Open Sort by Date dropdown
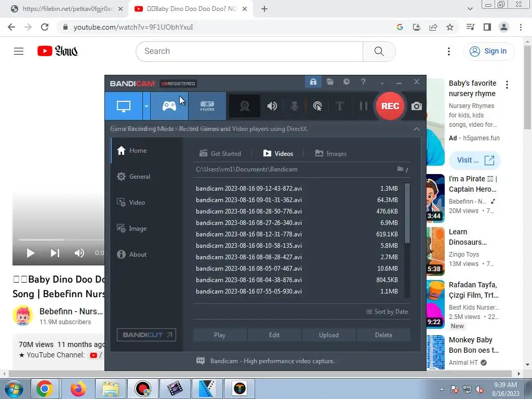 [387, 312]
